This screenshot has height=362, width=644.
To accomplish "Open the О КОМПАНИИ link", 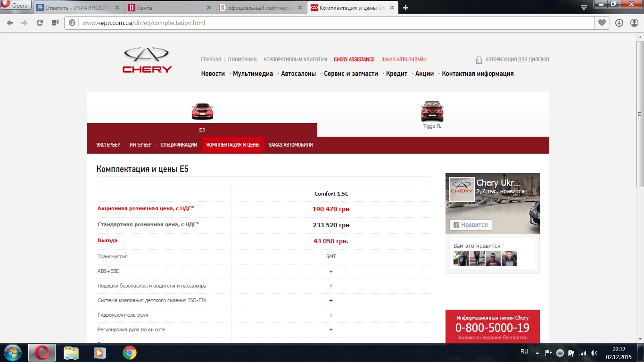I will pyautogui.click(x=242, y=59).
